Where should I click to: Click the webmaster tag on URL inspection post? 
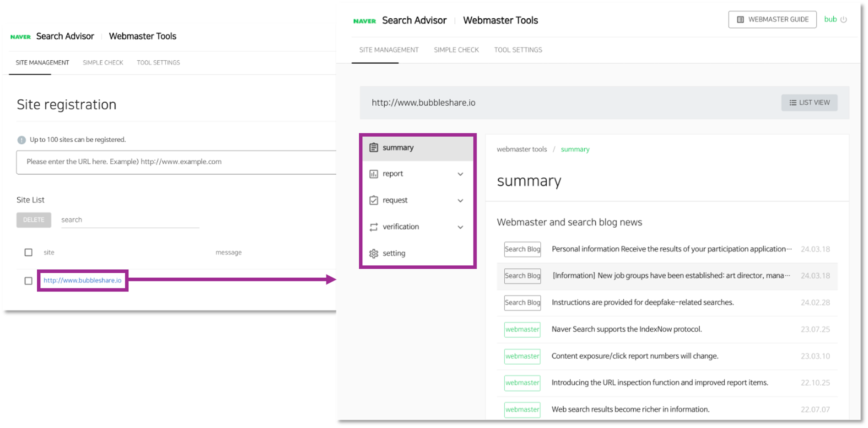522,382
